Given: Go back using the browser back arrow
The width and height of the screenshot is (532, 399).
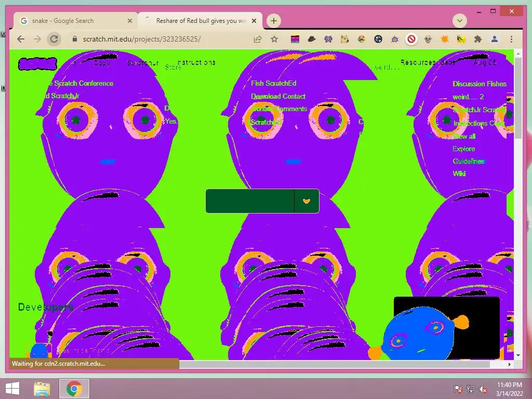Looking at the screenshot, I should point(21,39).
